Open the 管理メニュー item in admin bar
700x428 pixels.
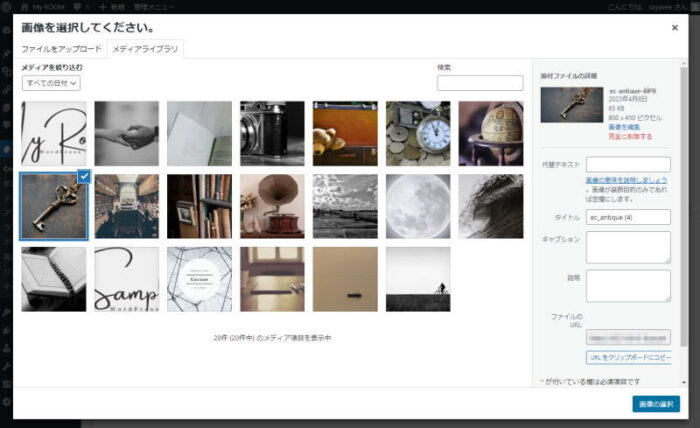(154, 7)
